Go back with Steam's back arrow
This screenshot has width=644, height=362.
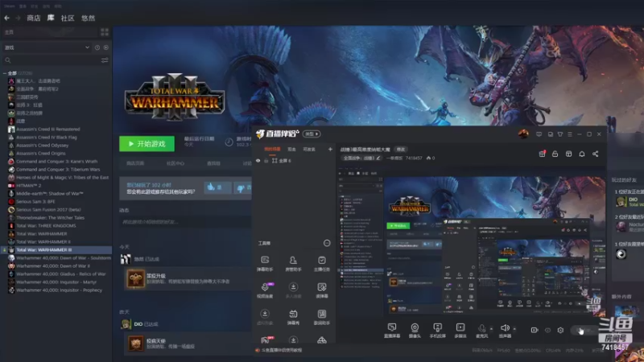[6, 18]
